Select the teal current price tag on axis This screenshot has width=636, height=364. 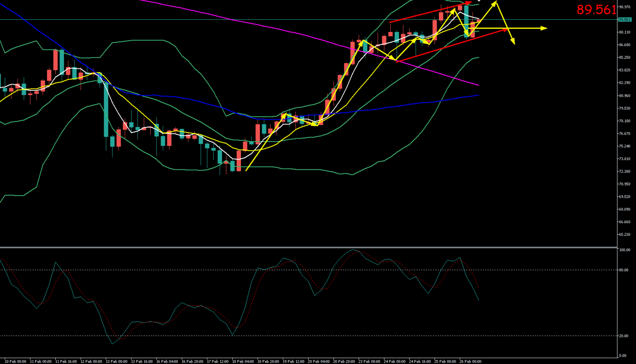[624, 20]
